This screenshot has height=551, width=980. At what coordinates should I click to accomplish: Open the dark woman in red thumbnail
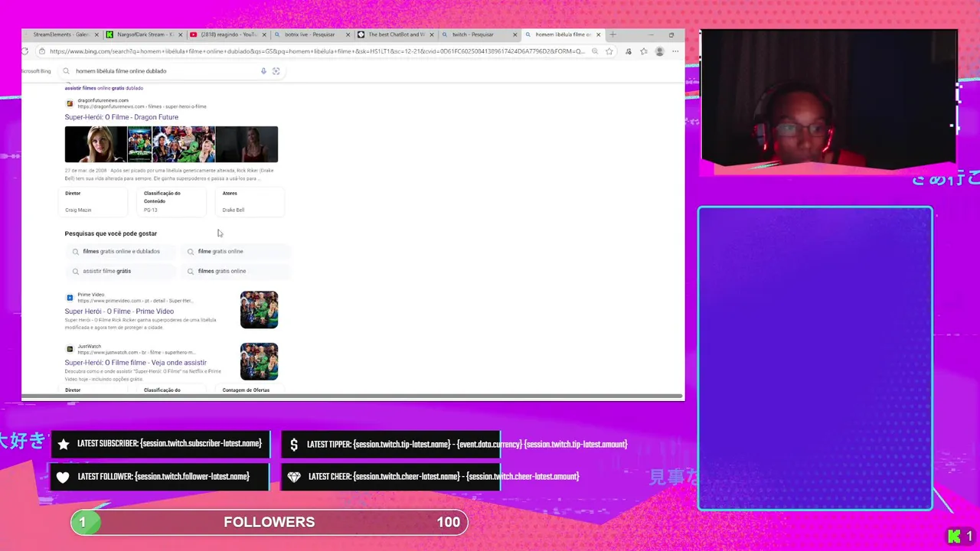(247, 145)
